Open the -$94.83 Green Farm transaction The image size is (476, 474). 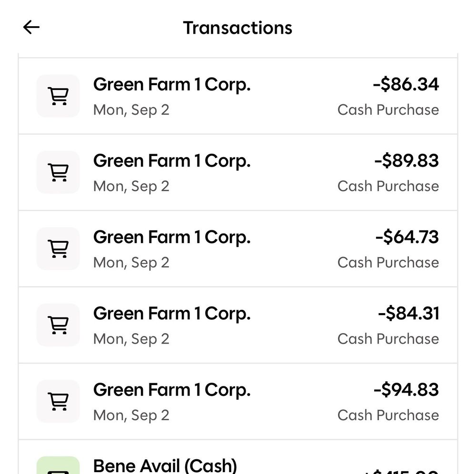pos(238,402)
